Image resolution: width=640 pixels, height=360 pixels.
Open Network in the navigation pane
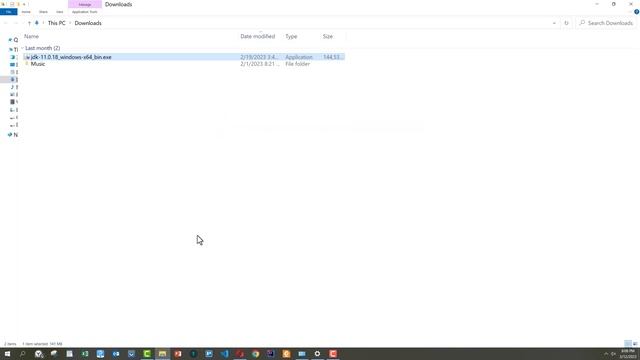point(13,135)
